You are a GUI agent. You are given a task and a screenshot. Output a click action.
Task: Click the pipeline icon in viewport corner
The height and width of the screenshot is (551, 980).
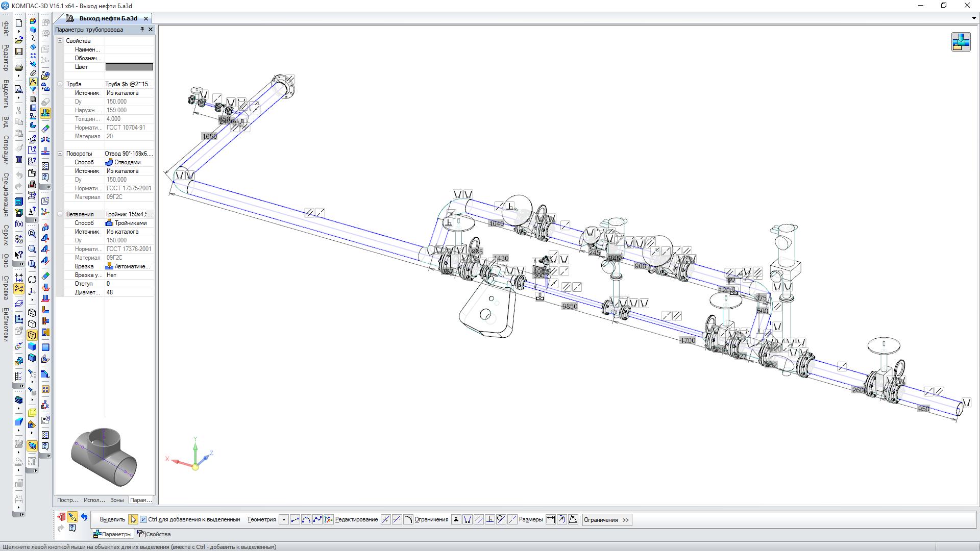(961, 42)
